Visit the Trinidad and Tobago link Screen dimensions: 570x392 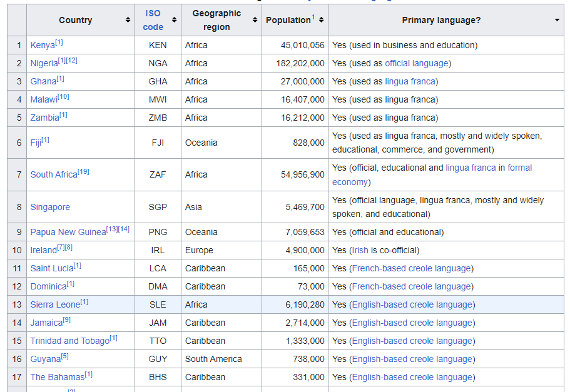tap(69, 341)
